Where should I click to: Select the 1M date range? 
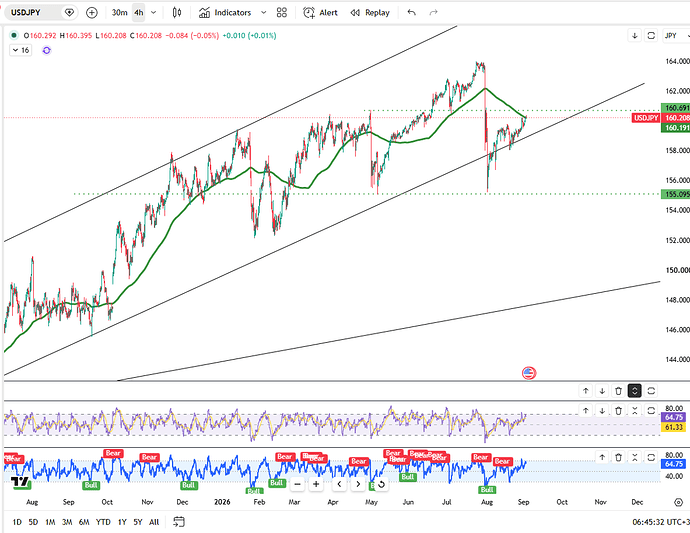click(x=50, y=522)
